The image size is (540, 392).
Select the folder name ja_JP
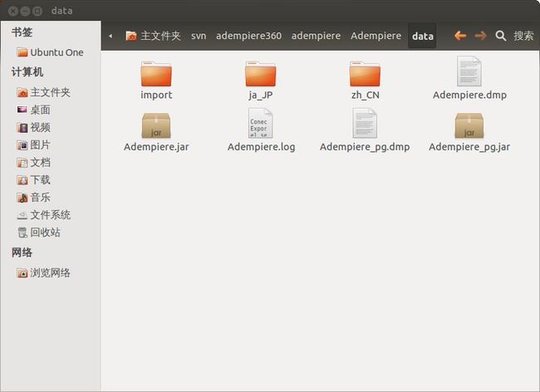point(260,95)
